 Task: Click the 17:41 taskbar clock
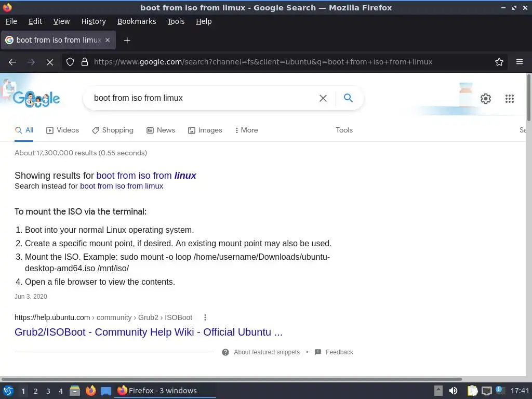520,391
